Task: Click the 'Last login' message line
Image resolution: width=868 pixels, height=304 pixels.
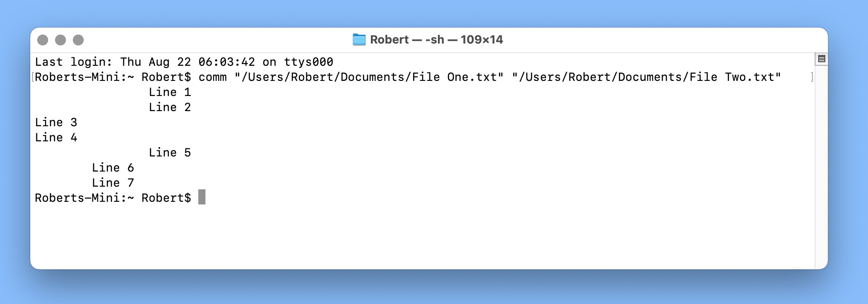Action: pyautogui.click(x=184, y=62)
